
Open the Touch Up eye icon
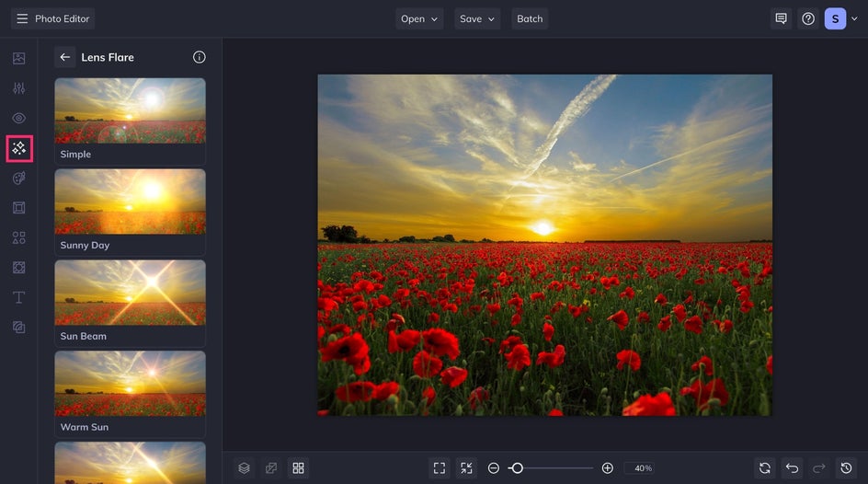point(18,118)
